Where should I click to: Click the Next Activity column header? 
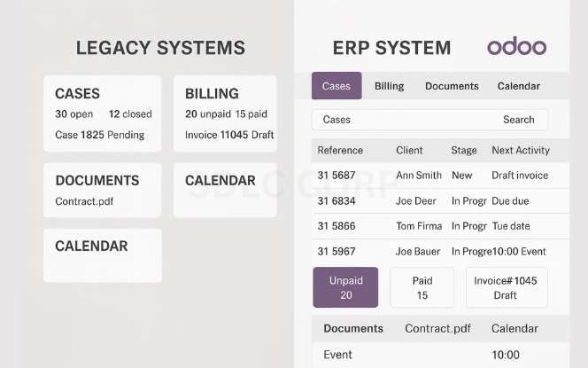(521, 150)
